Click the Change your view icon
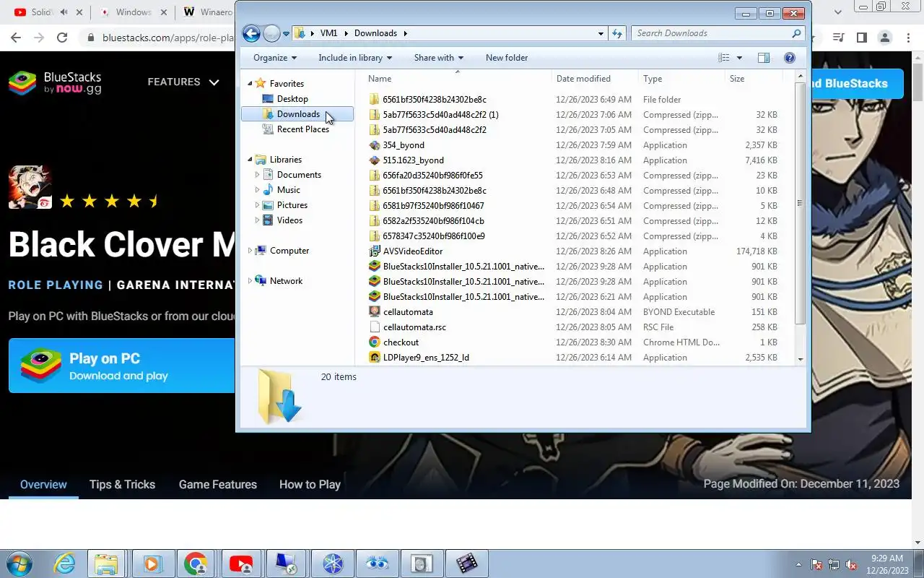 [724, 58]
